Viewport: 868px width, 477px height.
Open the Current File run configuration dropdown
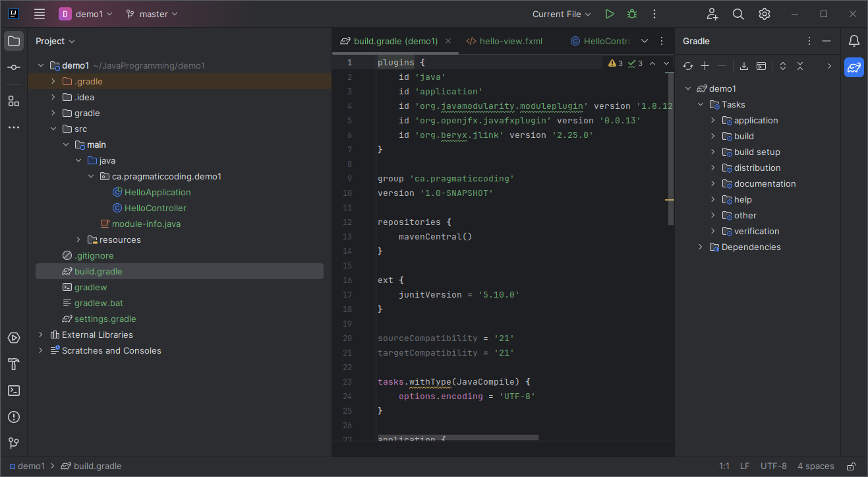pos(562,14)
